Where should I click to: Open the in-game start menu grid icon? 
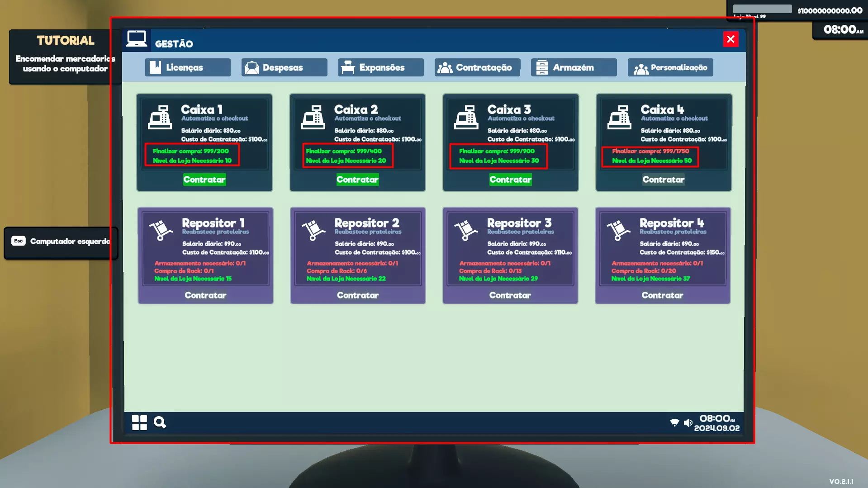pyautogui.click(x=139, y=422)
